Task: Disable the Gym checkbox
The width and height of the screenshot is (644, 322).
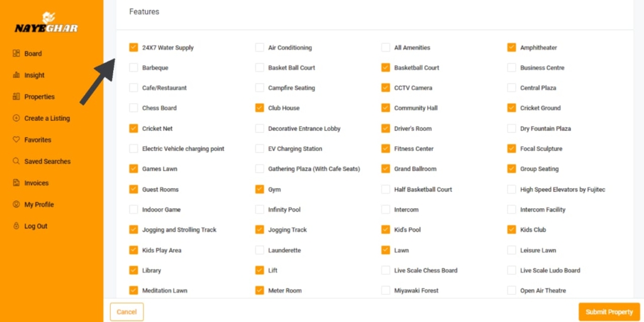Action: point(260,189)
